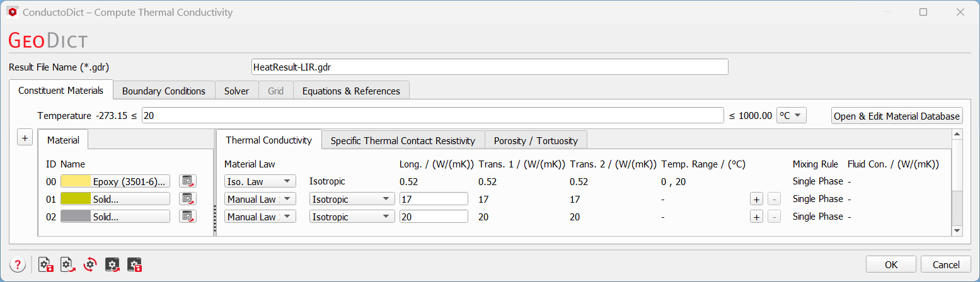Open Manual Law dropdown for material 01
980x282 pixels.
point(260,199)
